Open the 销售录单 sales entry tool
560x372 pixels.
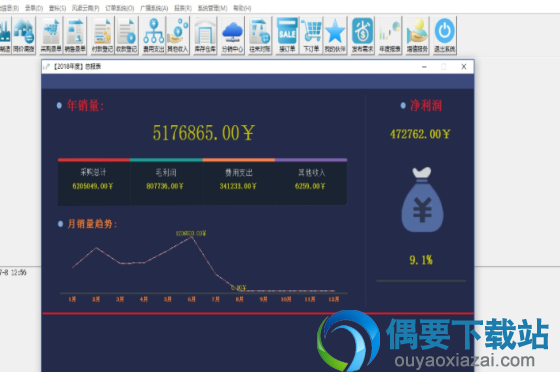pyautogui.click(x=75, y=35)
